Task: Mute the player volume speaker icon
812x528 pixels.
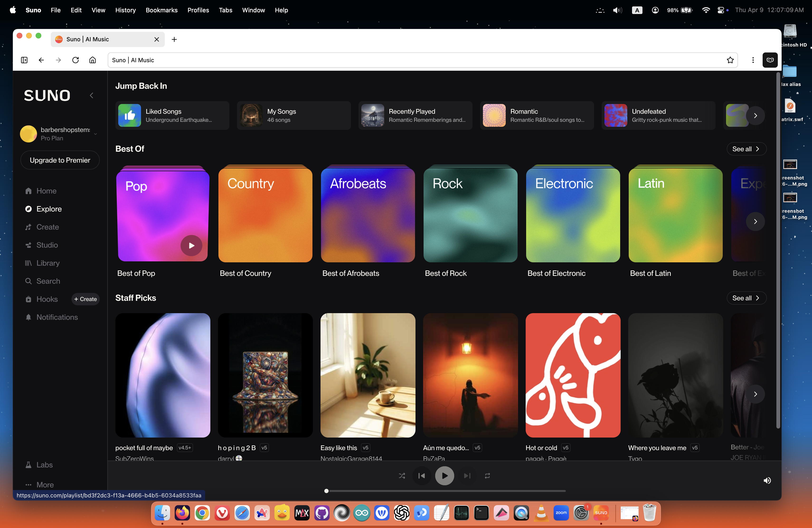Action: click(x=767, y=480)
